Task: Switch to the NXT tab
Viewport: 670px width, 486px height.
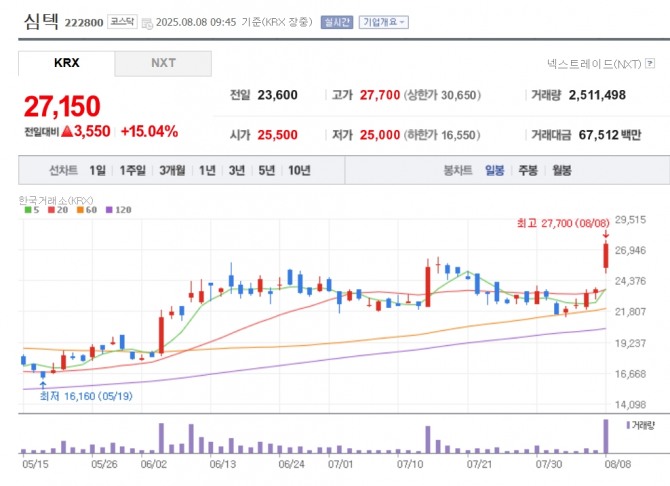Action: point(163,63)
